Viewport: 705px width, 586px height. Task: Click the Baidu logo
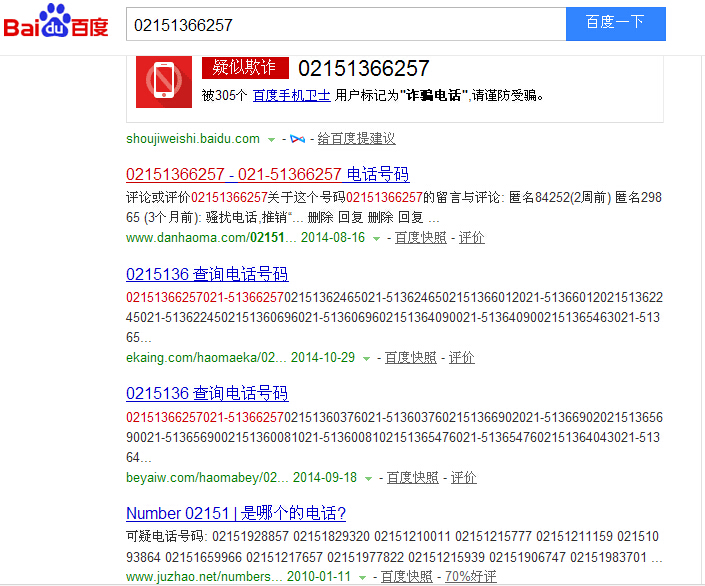[56, 21]
